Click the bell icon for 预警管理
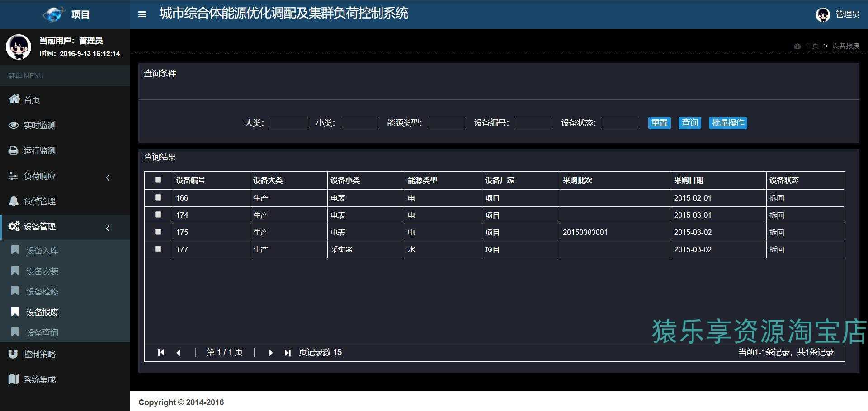 14,201
